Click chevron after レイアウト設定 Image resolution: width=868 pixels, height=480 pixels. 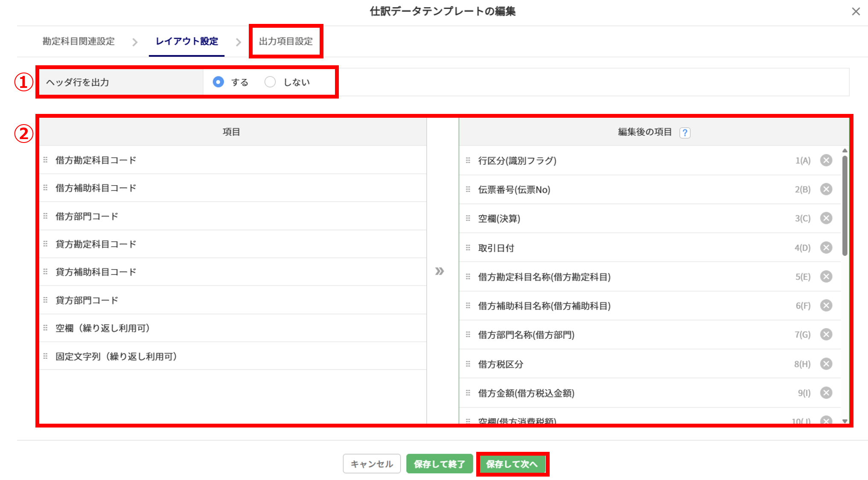pos(239,42)
